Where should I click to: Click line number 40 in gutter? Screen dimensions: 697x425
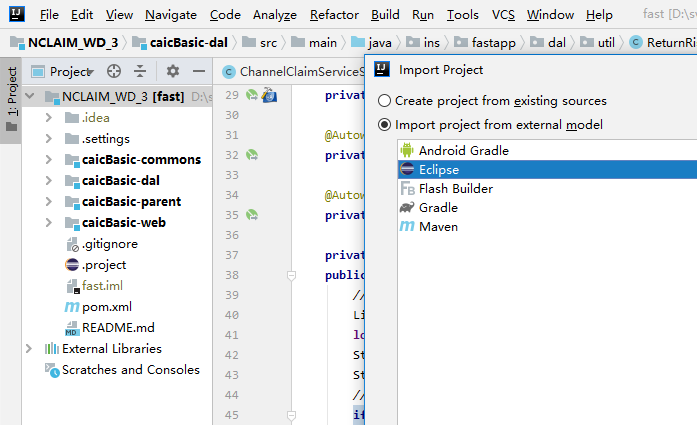tap(232, 315)
